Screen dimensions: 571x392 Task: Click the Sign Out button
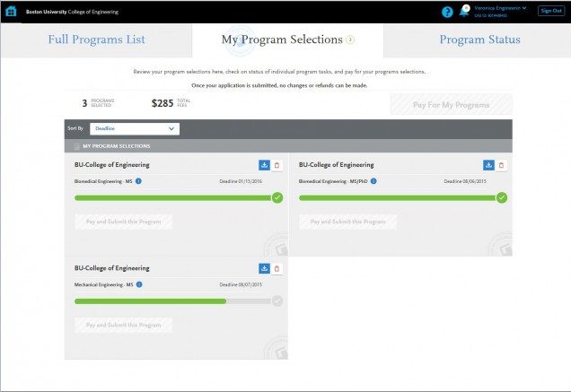tap(550, 11)
